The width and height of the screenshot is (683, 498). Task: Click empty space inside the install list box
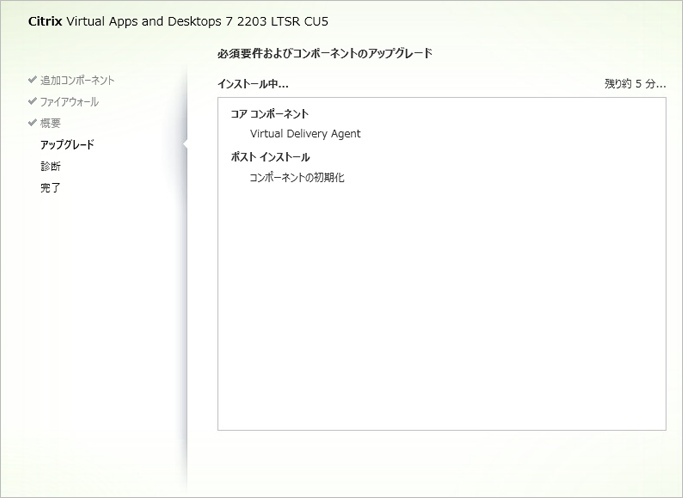click(440, 320)
